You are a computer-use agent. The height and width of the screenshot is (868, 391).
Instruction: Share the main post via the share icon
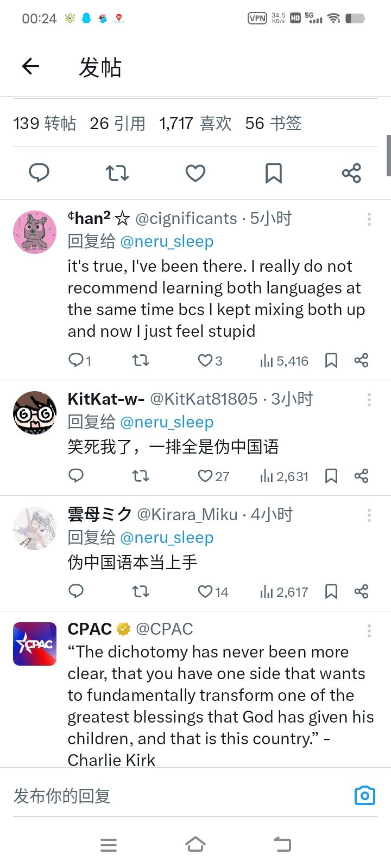point(351,173)
